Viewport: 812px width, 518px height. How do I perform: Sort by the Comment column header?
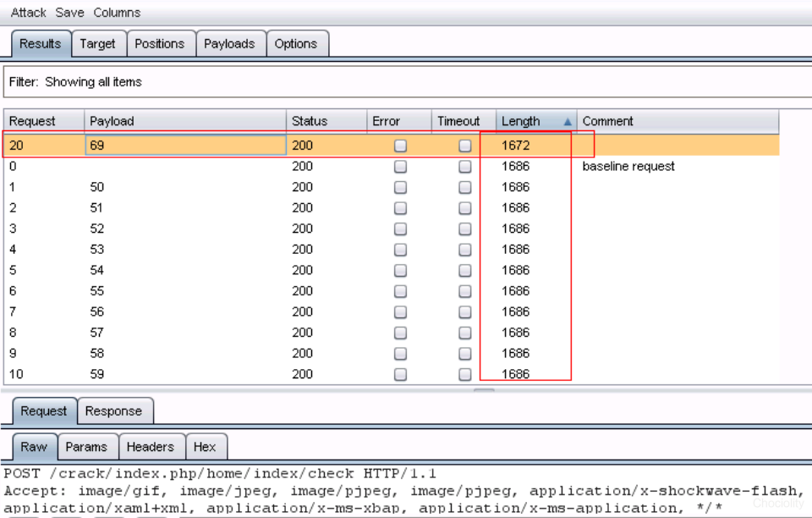tap(678, 121)
